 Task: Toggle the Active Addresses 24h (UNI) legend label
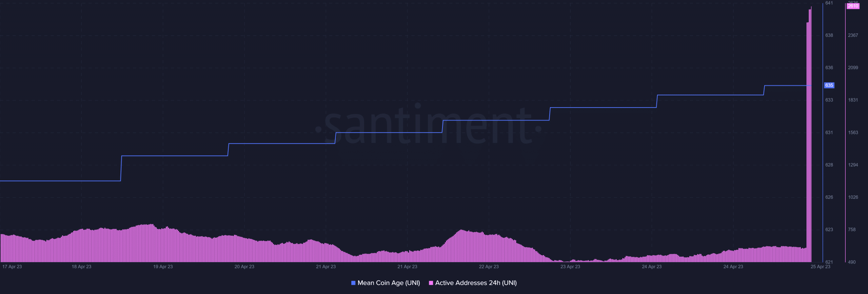coord(476,283)
